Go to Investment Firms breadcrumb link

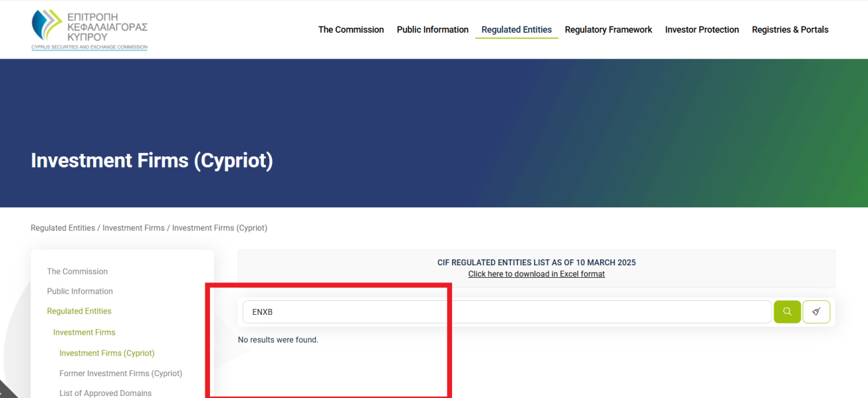[133, 228]
